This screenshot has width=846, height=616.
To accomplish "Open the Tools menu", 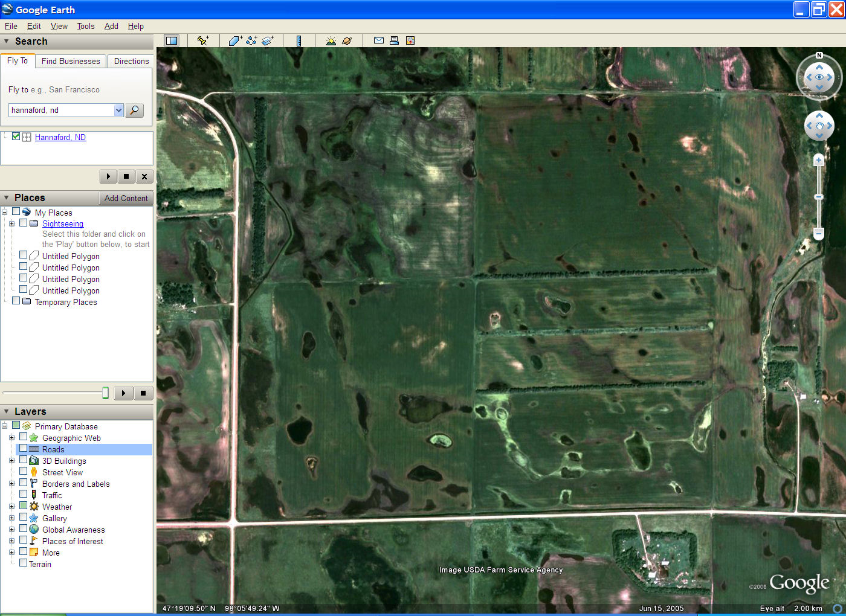I will [x=86, y=26].
